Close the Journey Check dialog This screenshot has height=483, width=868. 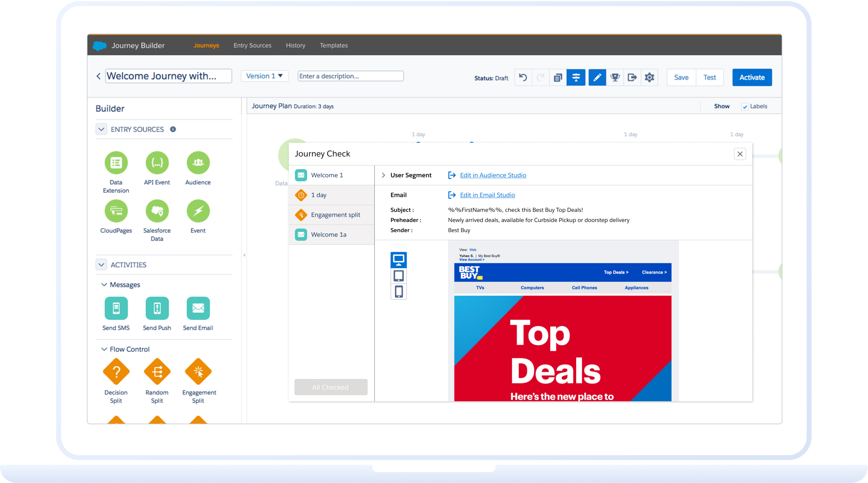(740, 154)
